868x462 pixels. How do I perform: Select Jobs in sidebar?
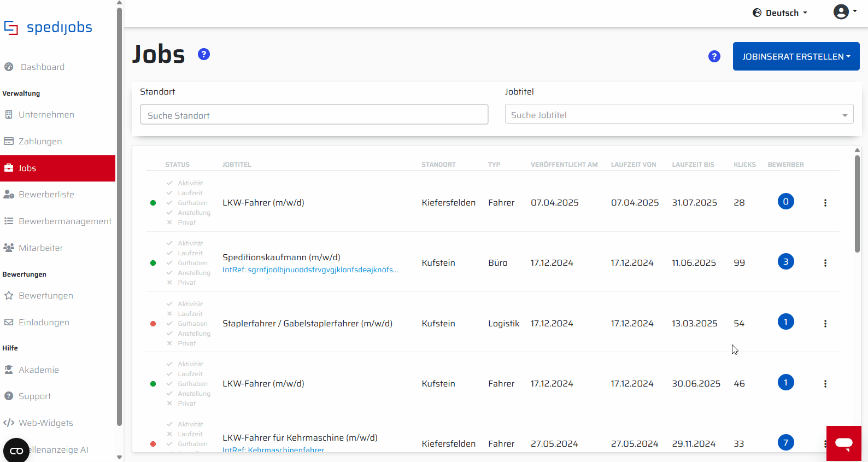(57, 168)
